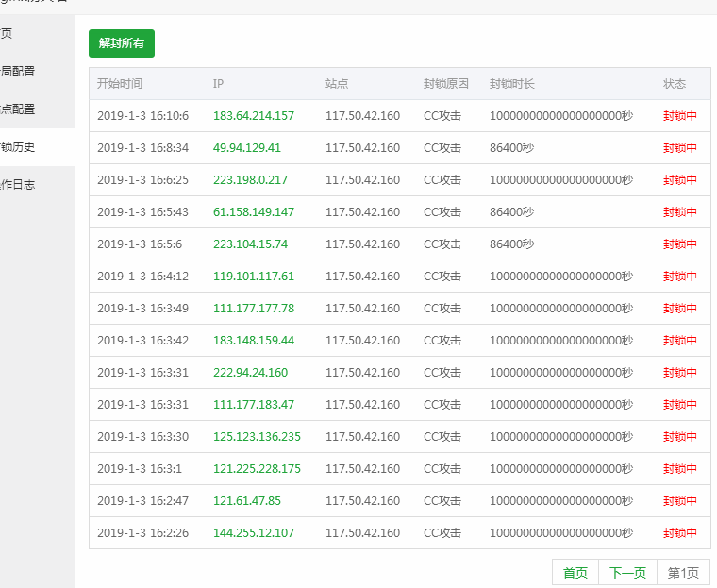Select timestamp 2019-1-3 16:10:6
The image size is (717, 588).
click(142, 116)
